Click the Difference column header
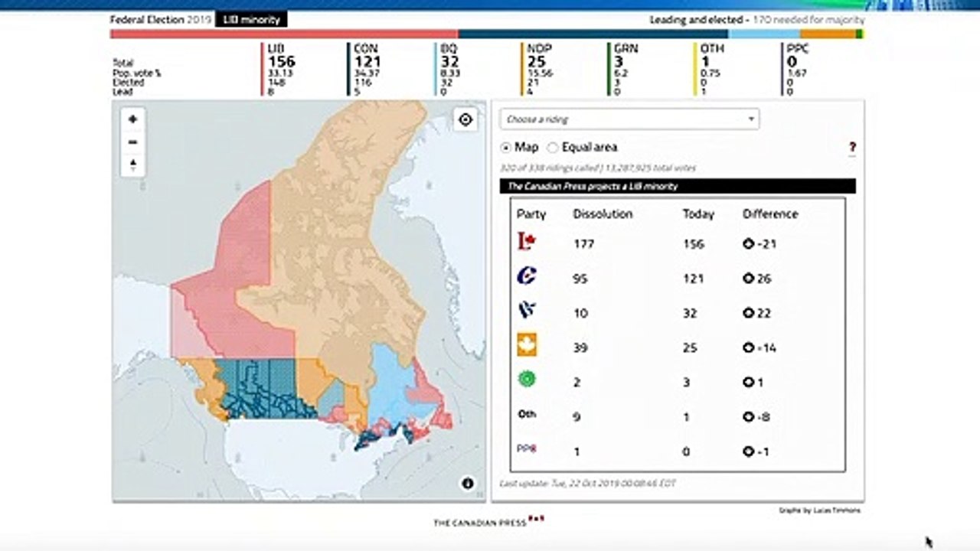 click(x=770, y=214)
